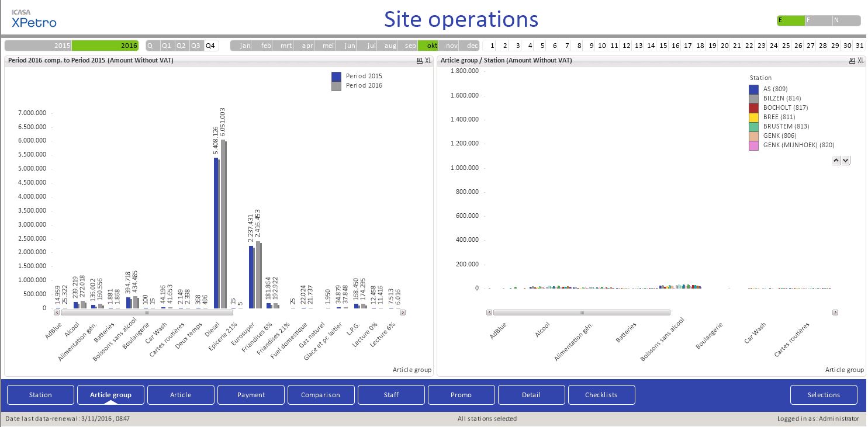Export Article group / Station chart to XL

(x=860, y=60)
